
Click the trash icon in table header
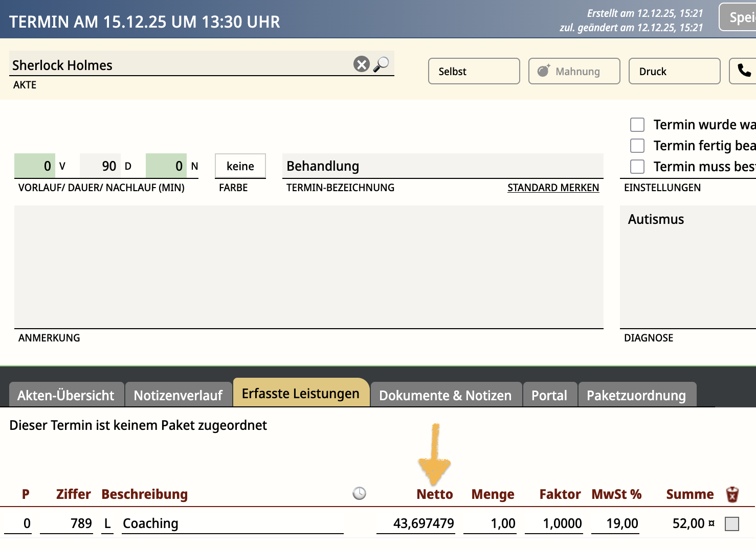pyautogui.click(x=732, y=494)
